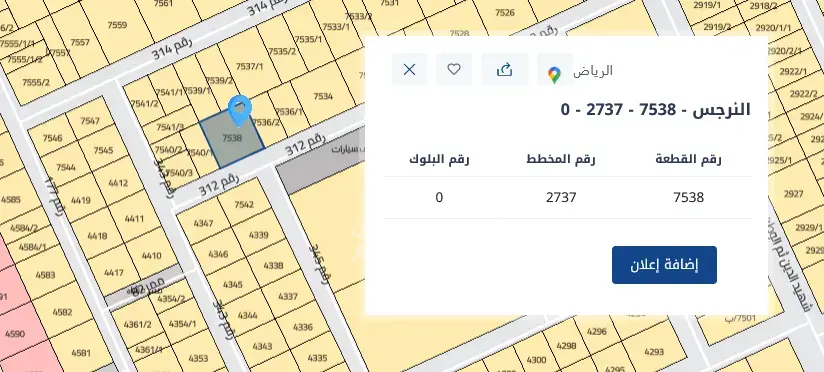Select parcel 4337 on the map
Viewport: 824px width, 372px height.
(x=288, y=296)
